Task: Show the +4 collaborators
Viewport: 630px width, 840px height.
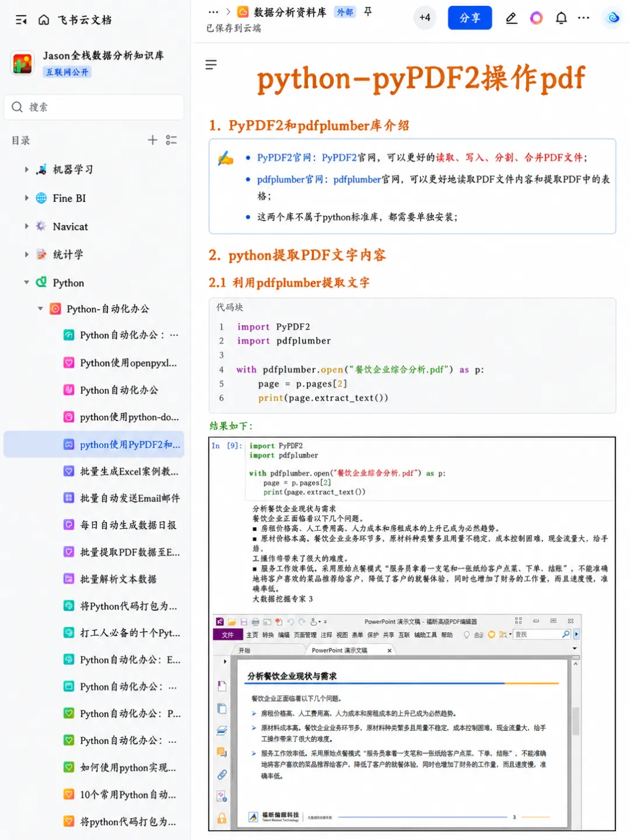Action: pyautogui.click(x=425, y=18)
